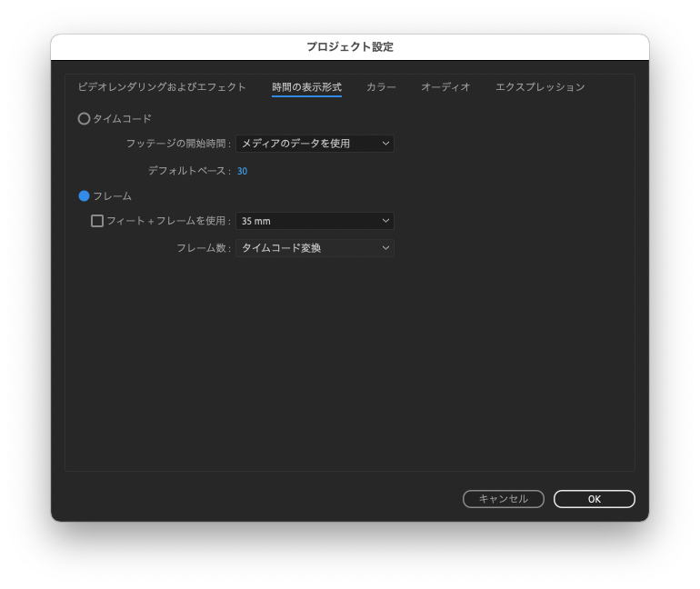Open the エクスプレッション tab
Screen dimensions: 700x589
[540, 87]
